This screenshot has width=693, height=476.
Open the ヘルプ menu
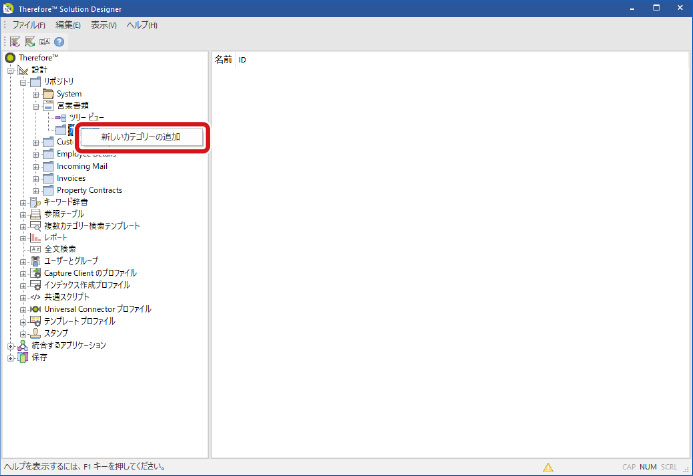coord(142,24)
